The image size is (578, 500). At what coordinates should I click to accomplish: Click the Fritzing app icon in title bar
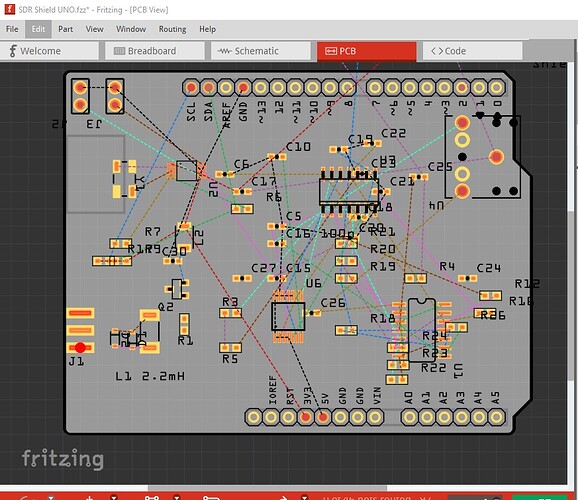click(9, 9)
